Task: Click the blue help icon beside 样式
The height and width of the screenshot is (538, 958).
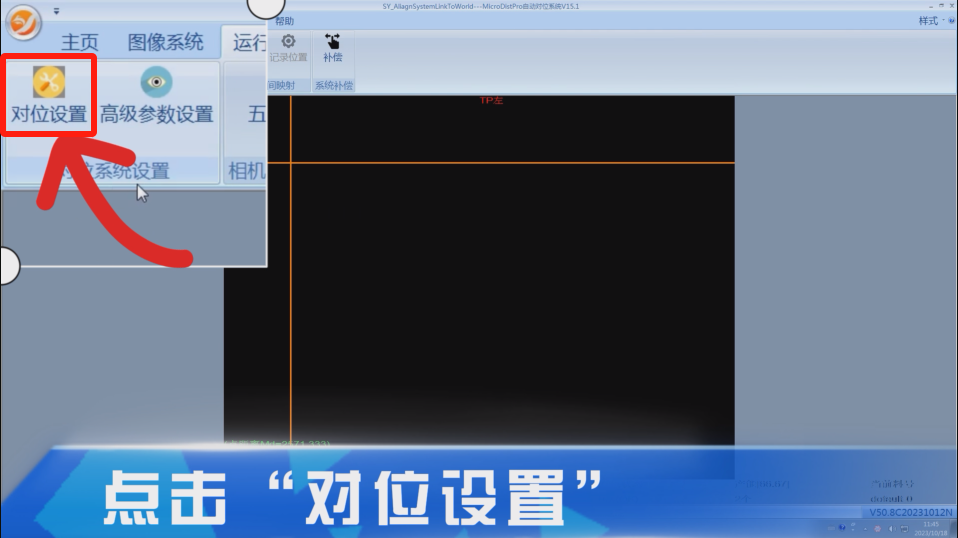Action: click(x=950, y=21)
